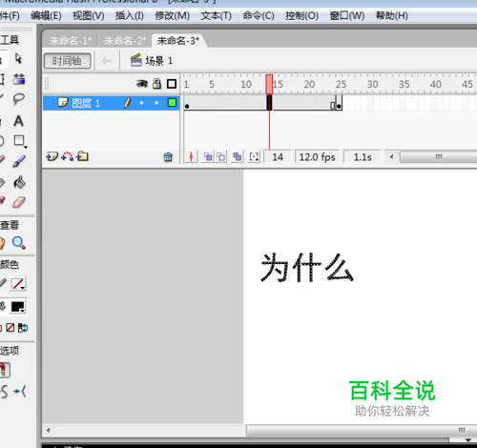Select the Selection arrow tool
477x448 pixels.
coord(18,59)
